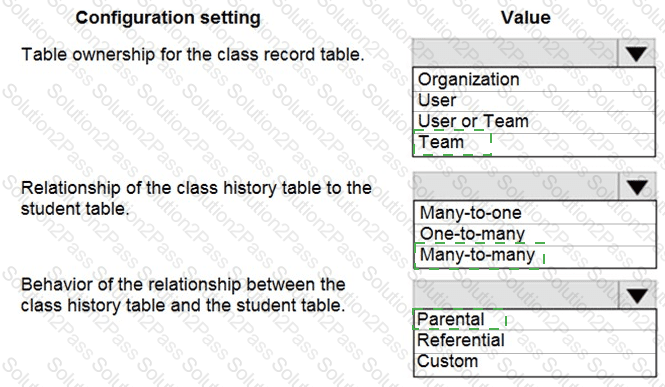Click the Value column header
This screenshot has width=665, height=387.
(x=525, y=18)
